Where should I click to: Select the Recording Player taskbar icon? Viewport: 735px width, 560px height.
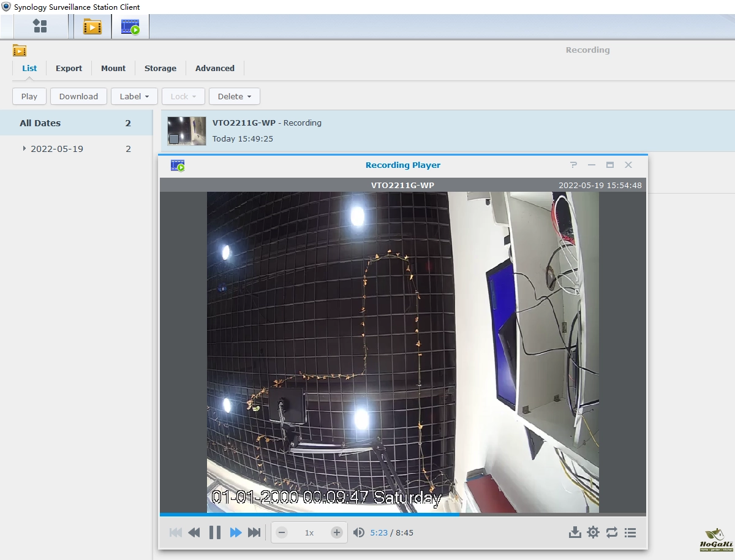[130, 26]
